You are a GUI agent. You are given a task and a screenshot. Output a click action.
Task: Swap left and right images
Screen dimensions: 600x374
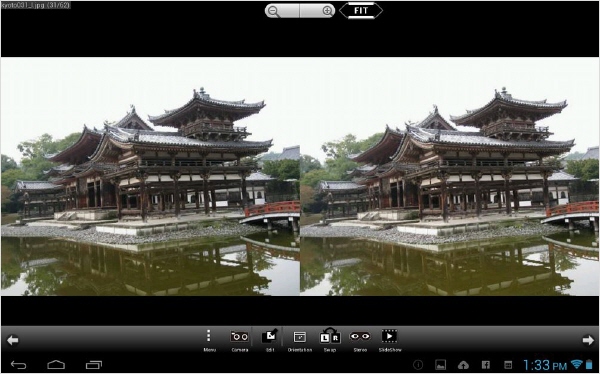pos(330,340)
